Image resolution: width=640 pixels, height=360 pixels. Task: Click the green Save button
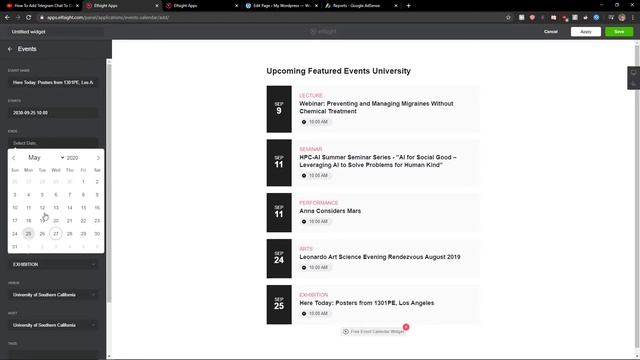[x=619, y=31]
